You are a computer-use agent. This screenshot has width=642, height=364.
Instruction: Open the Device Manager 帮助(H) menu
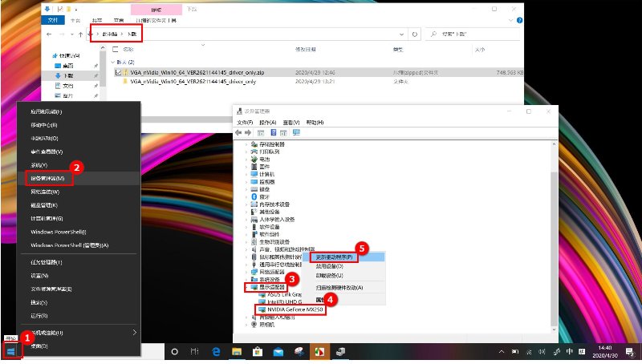pyautogui.click(x=315, y=123)
